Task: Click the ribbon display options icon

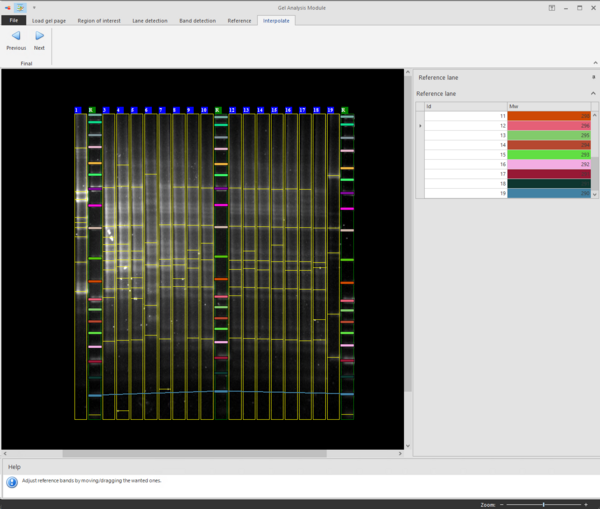Action: tap(551, 6)
